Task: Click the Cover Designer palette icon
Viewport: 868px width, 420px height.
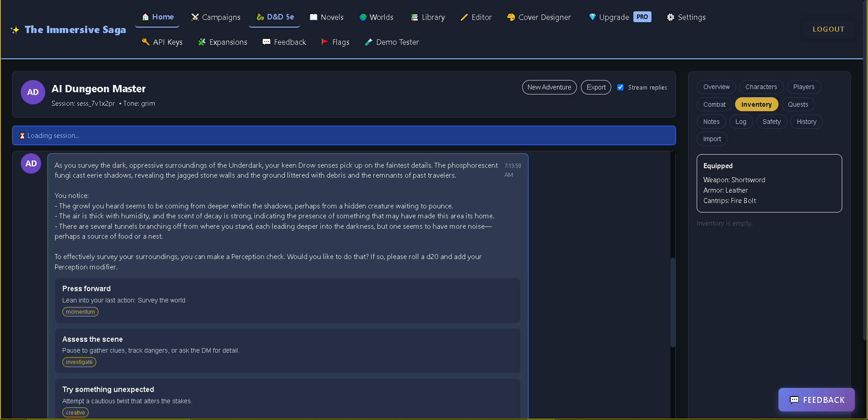Action: coord(511,17)
